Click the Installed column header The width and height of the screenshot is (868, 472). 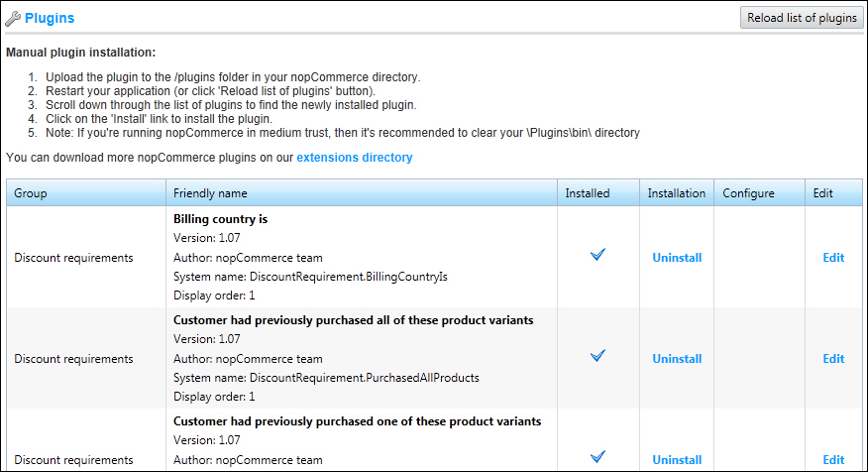[588, 193]
